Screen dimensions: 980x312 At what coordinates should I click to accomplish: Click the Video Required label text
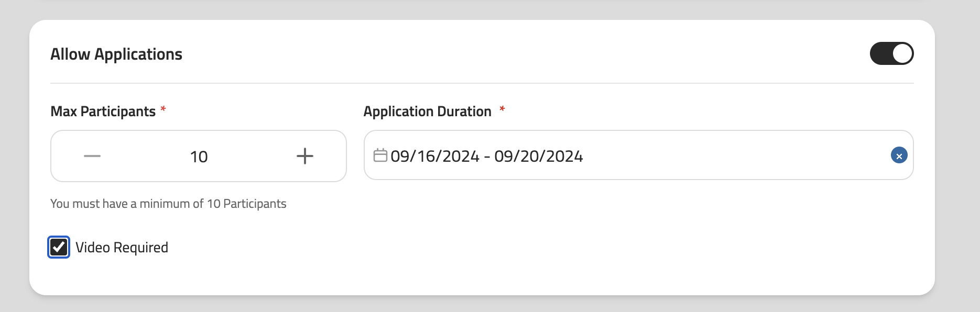click(x=122, y=248)
